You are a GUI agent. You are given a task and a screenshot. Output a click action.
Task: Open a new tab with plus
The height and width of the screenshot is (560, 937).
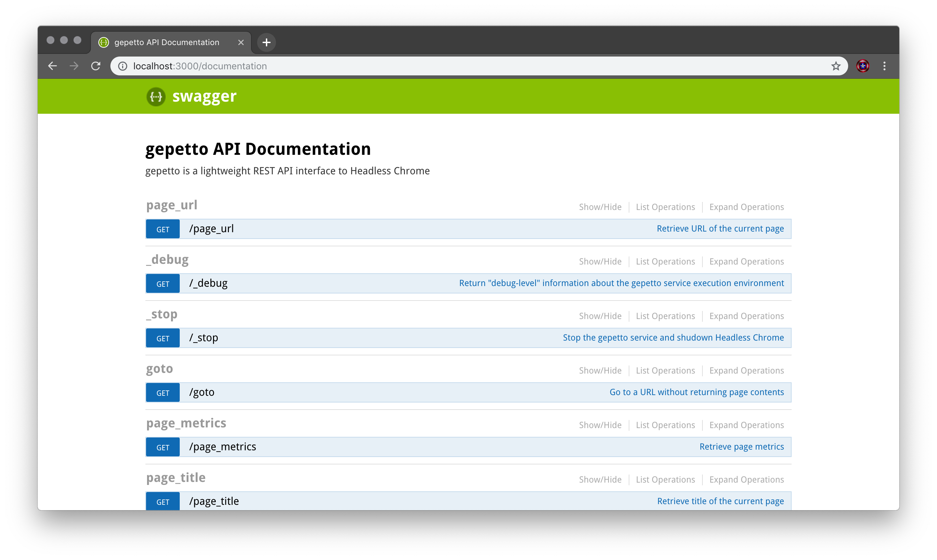(x=267, y=42)
